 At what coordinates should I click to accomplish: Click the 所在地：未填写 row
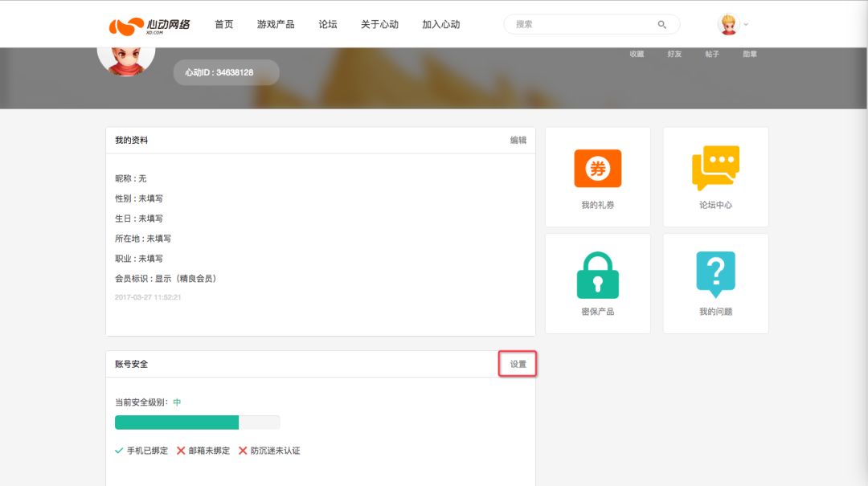tap(143, 238)
